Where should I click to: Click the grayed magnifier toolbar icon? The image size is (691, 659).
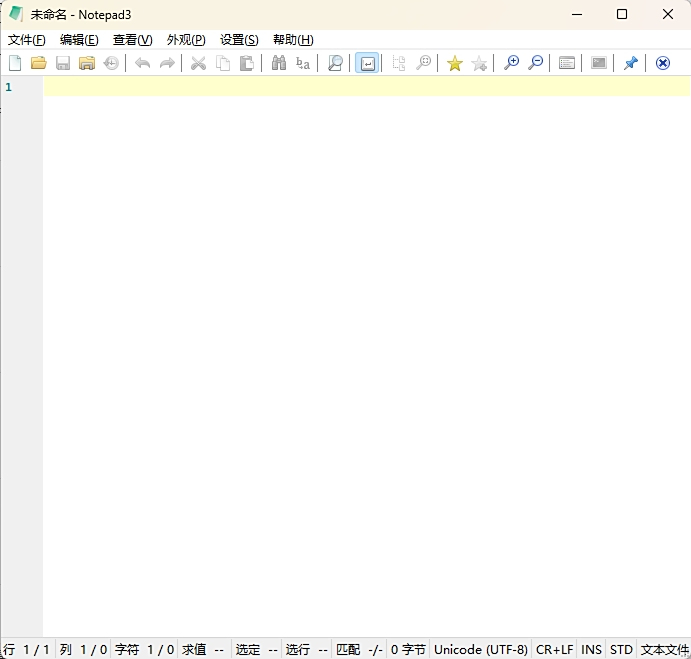(x=424, y=63)
